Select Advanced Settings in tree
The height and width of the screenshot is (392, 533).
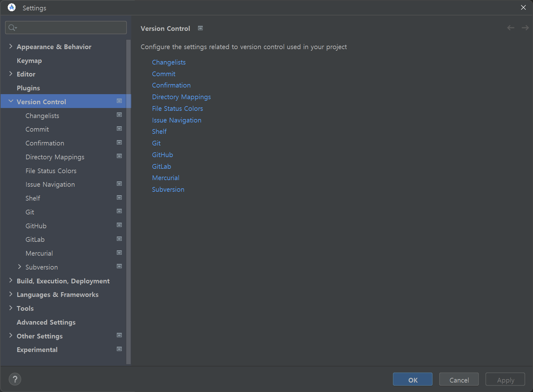46,322
